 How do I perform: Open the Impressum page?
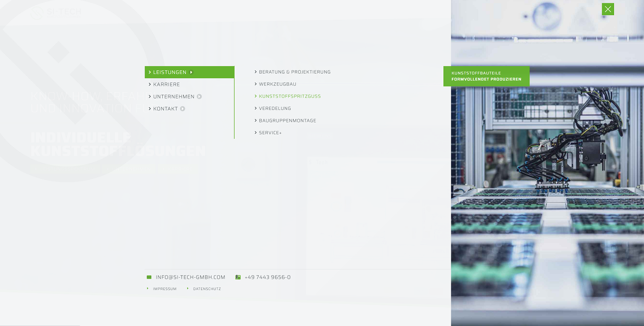[x=165, y=289]
